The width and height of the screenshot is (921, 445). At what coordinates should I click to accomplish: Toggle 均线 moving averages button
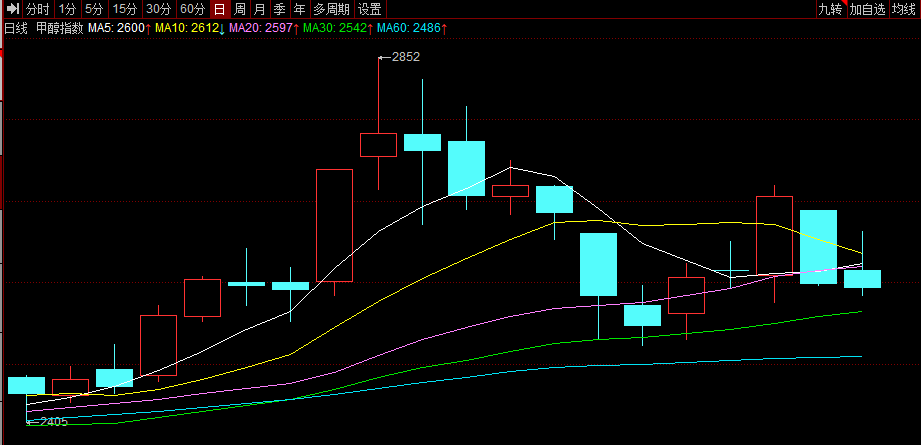(905, 9)
